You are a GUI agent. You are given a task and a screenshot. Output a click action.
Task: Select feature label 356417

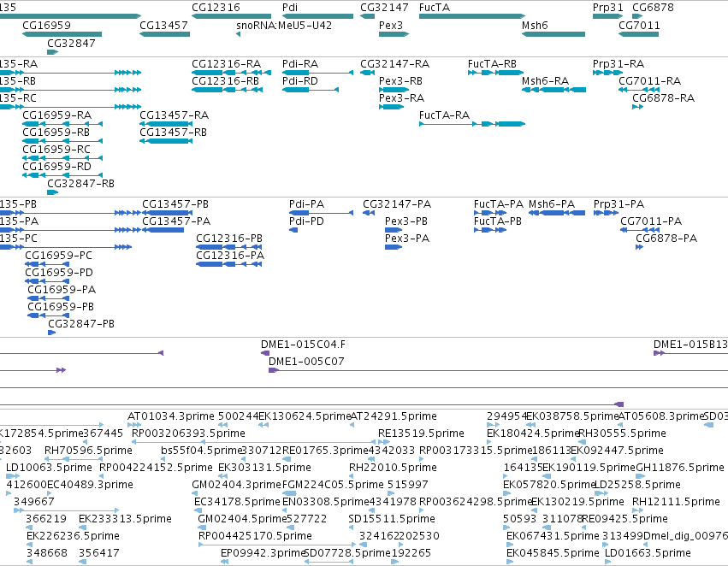pyautogui.click(x=99, y=553)
